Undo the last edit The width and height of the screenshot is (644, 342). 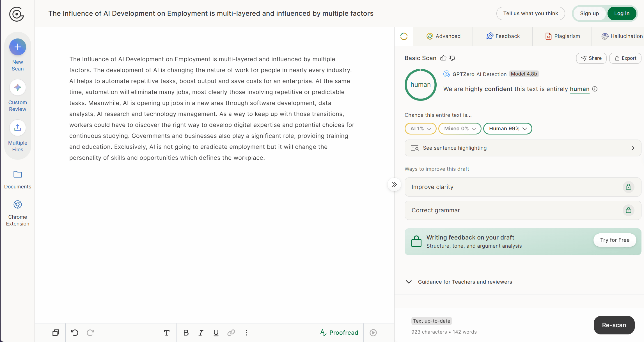(75, 333)
